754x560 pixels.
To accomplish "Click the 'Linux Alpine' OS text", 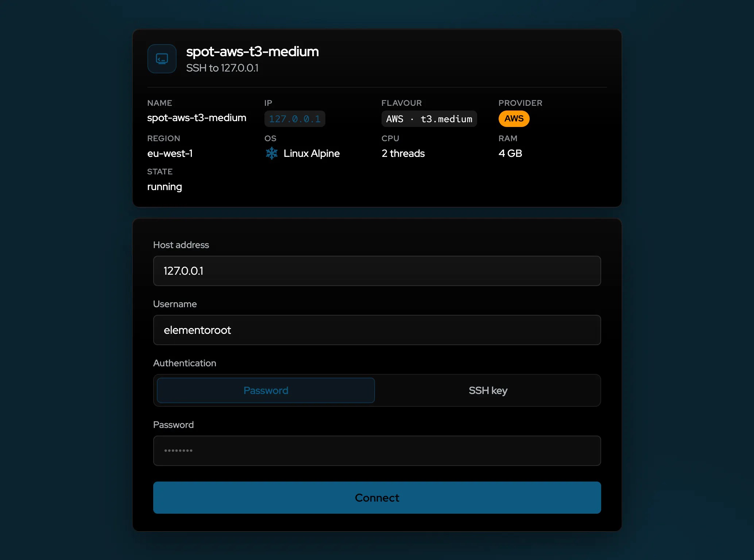I will tap(312, 154).
